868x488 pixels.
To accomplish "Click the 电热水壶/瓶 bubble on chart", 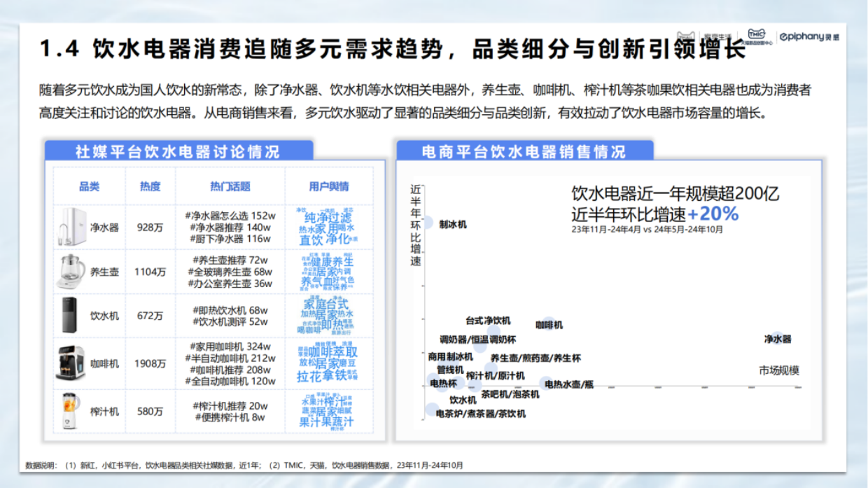I will [545, 383].
